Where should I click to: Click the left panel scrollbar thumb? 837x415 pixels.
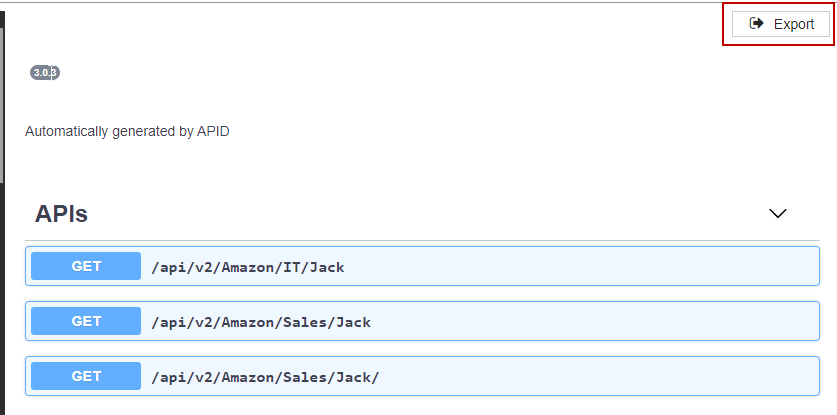coord(2,100)
